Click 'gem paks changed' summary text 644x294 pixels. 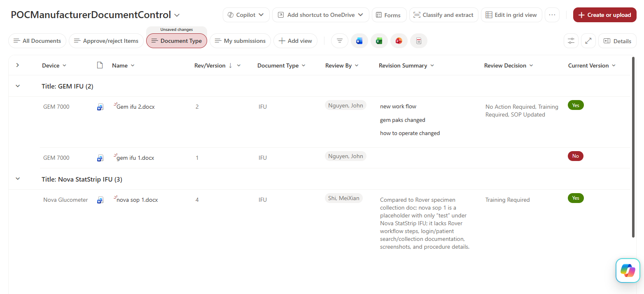click(403, 120)
